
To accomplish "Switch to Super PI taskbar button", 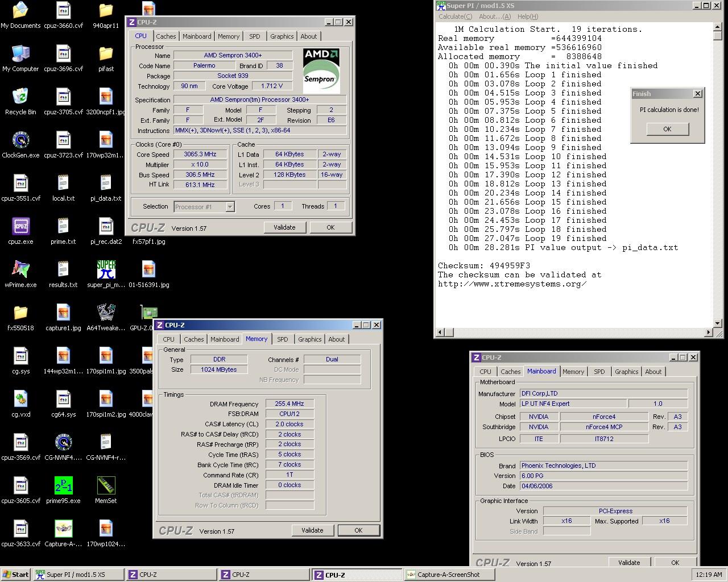I will click(x=78, y=575).
